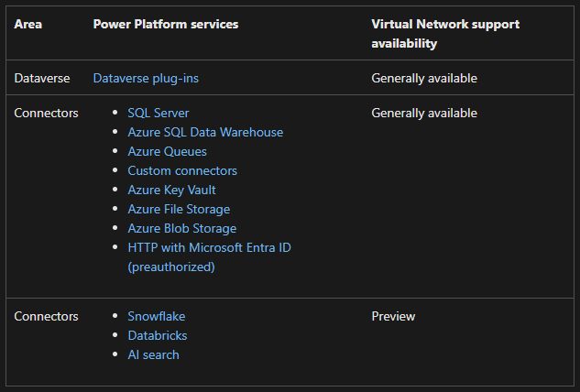
Task: Select the Azure Blob Storage link
Action: tap(181, 228)
